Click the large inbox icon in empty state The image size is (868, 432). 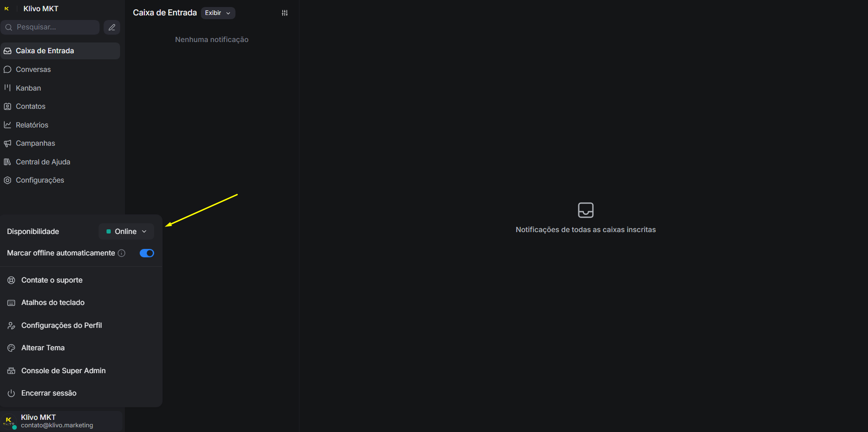(x=586, y=210)
